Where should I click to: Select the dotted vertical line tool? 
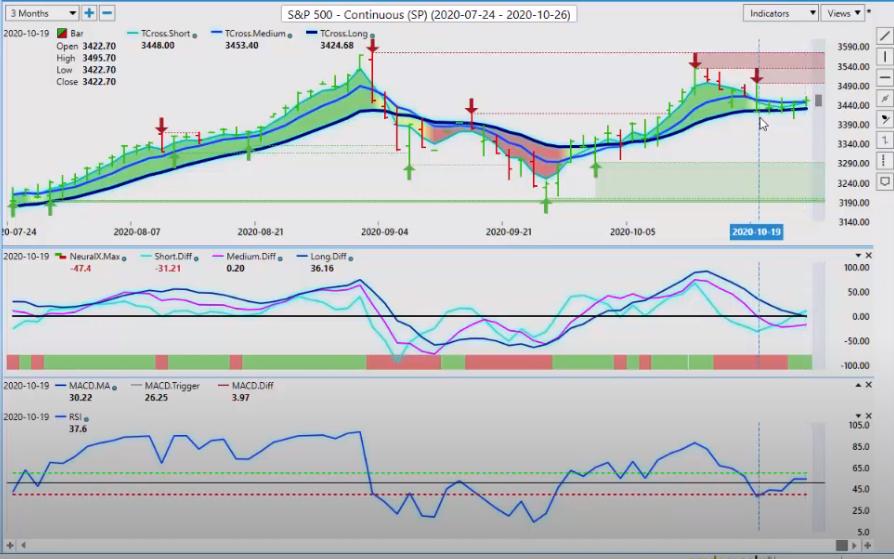[x=885, y=160]
